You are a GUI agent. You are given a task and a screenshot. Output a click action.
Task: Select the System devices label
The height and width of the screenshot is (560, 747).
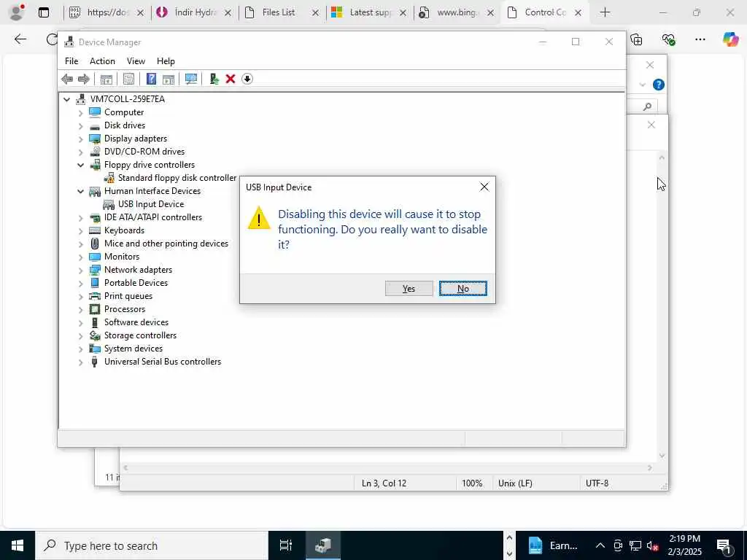tap(133, 349)
